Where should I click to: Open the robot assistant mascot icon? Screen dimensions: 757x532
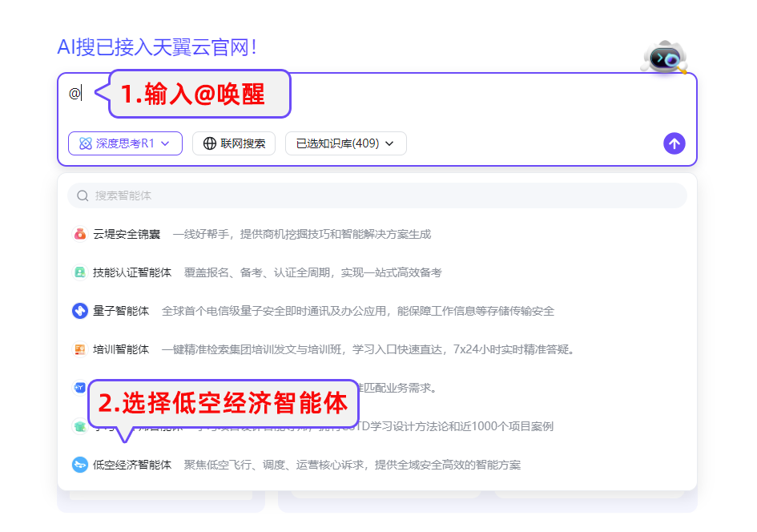(x=665, y=58)
